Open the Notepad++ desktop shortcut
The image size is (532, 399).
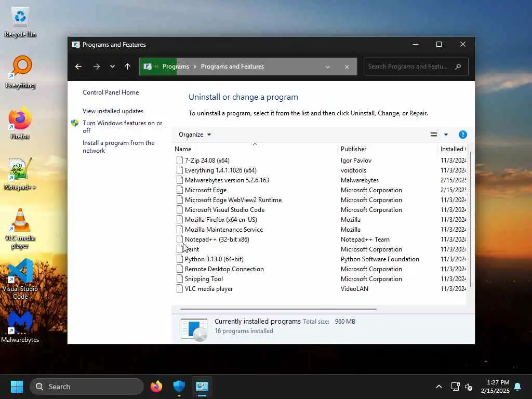pos(20,174)
